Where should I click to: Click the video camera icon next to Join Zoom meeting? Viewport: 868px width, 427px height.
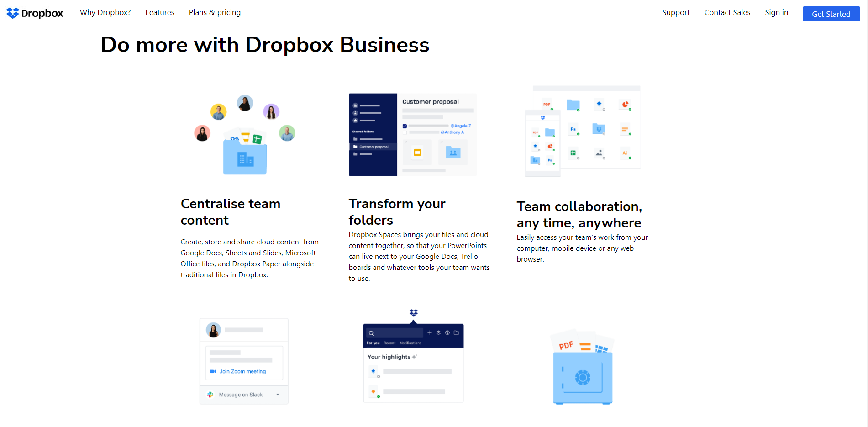pos(212,371)
